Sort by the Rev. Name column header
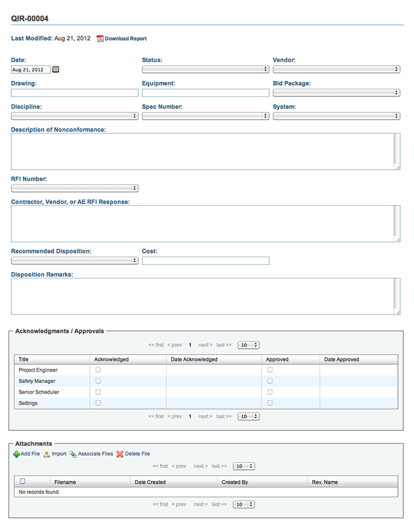414x532 pixels. pyautogui.click(x=352, y=482)
